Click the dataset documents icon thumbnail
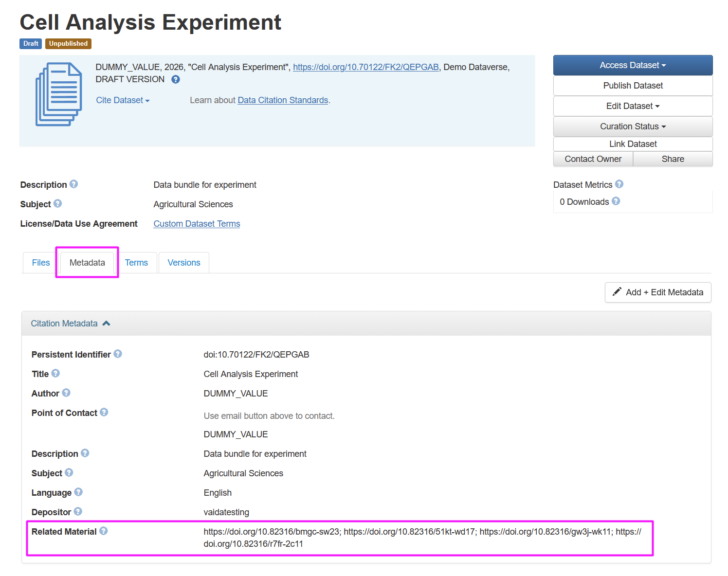The width and height of the screenshot is (728, 576). (58, 94)
